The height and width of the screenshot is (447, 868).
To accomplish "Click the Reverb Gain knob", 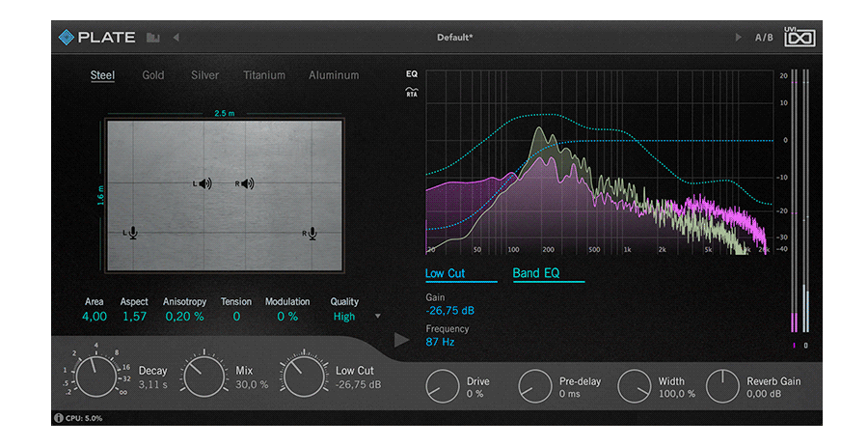I will pyautogui.click(x=722, y=386).
